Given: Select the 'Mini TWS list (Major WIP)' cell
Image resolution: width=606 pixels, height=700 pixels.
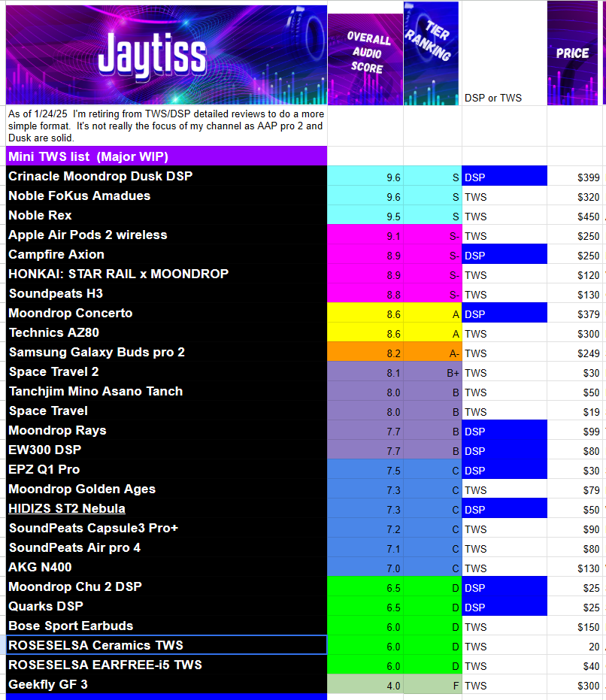Looking at the screenshot, I should tap(167, 156).
